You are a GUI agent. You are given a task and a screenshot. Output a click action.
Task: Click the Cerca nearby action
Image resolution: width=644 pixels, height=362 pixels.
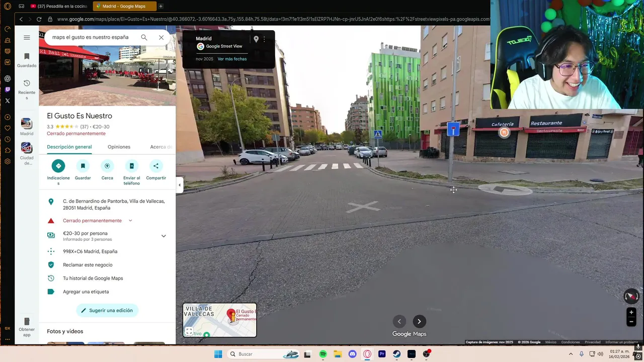tap(107, 170)
